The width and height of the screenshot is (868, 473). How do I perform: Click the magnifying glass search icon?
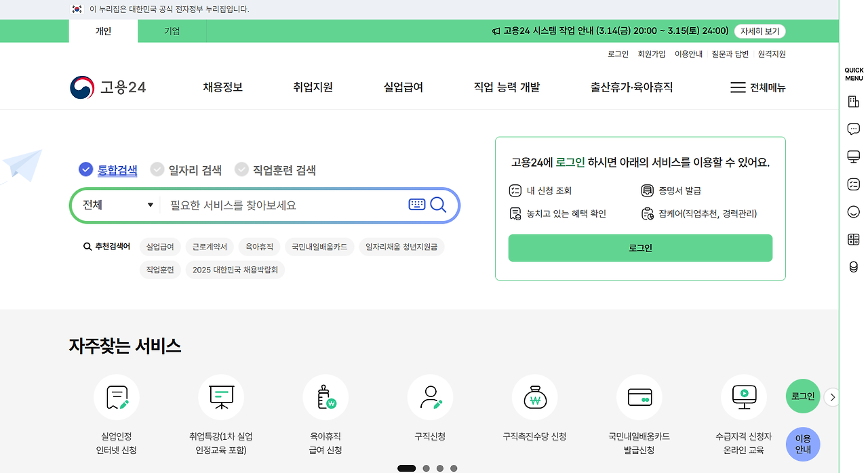pos(438,205)
